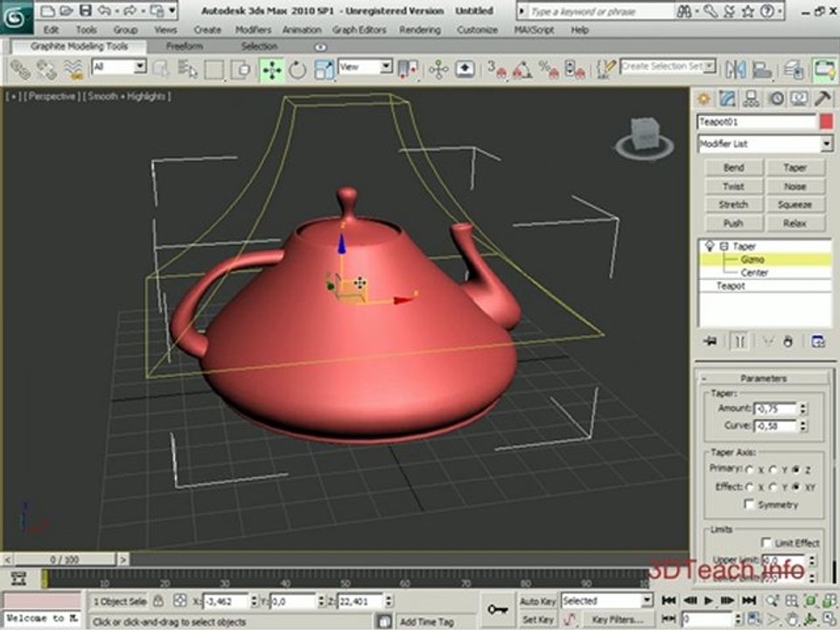The image size is (840, 630).
Task: Choose the Rectangular Selection Region icon
Action: (x=213, y=70)
